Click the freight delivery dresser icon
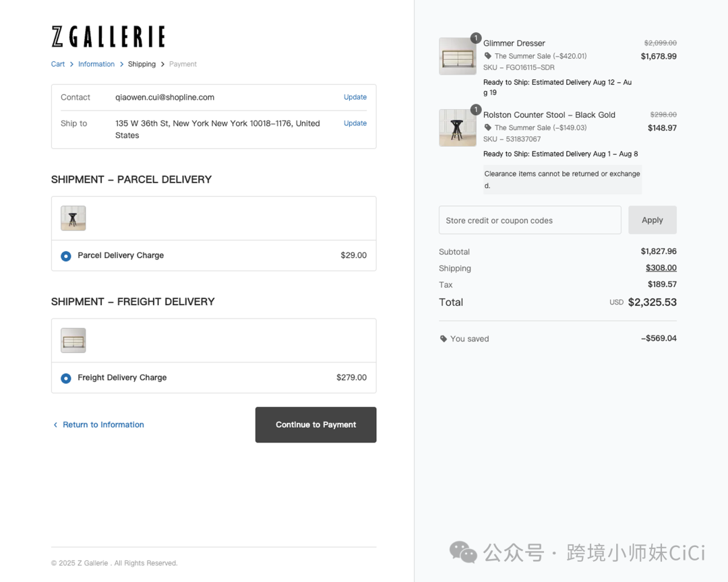728x582 pixels. tap(73, 340)
